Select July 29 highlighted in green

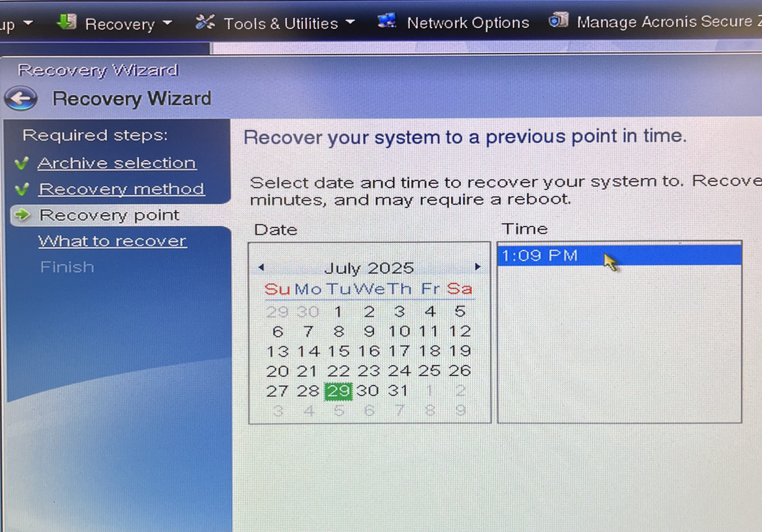338,391
